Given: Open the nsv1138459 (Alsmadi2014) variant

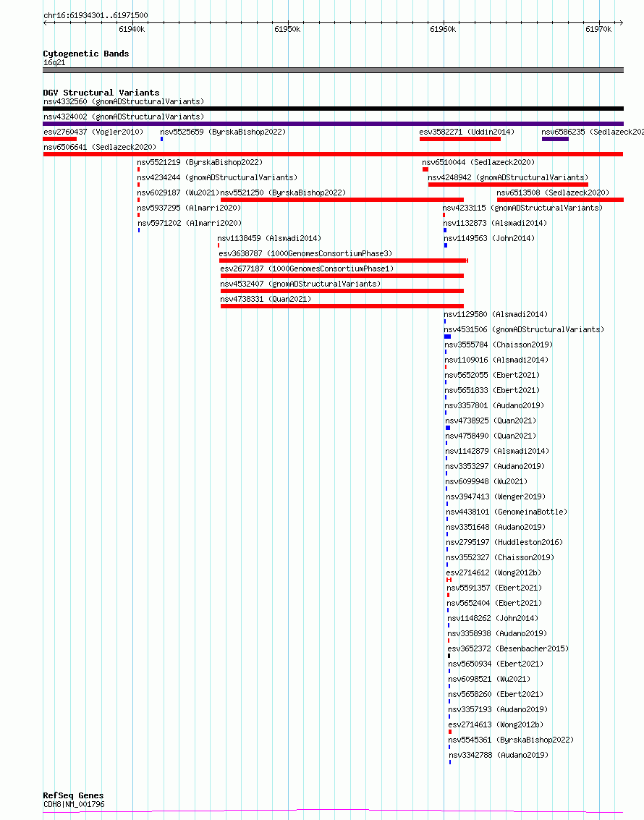Looking at the screenshot, I should [269, 238].
